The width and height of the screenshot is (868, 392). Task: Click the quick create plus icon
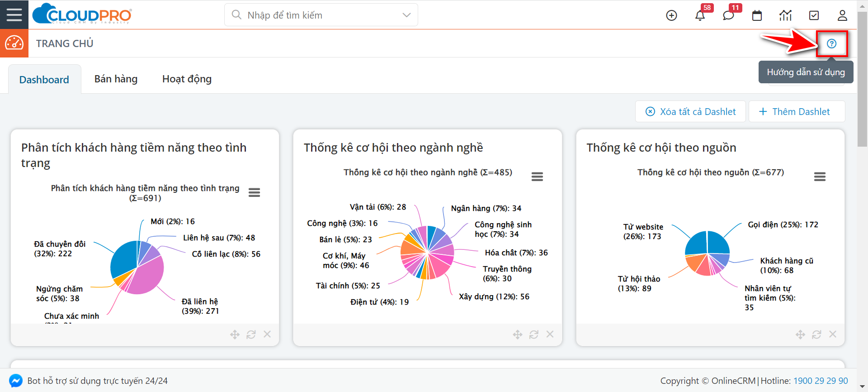tap(671, 15)
